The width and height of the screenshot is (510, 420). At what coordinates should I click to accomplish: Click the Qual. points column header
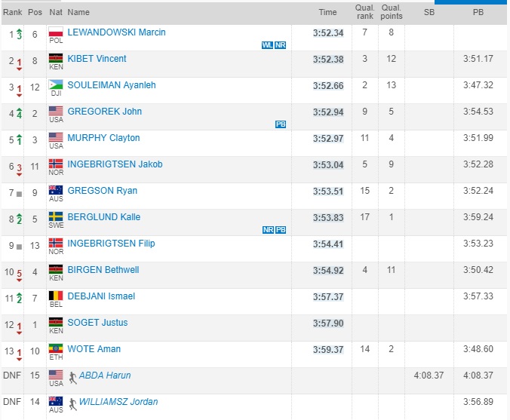coord(392,12)
